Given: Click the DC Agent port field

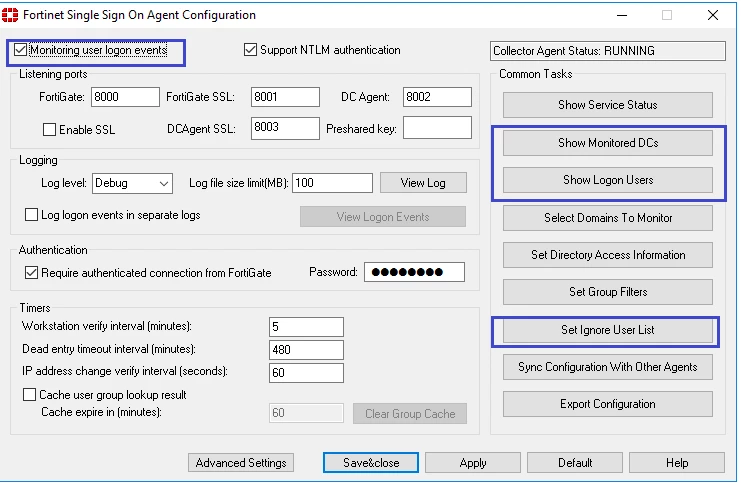Looking at the screenshot, I should pos(437,97).
